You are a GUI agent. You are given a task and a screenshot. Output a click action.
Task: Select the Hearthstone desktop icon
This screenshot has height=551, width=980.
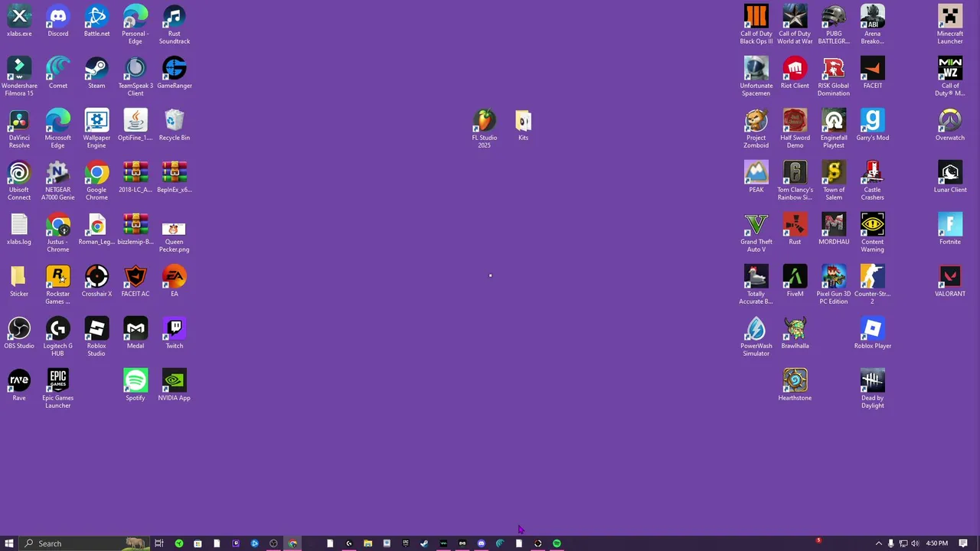pyautogui.click(x=795, y=385)
